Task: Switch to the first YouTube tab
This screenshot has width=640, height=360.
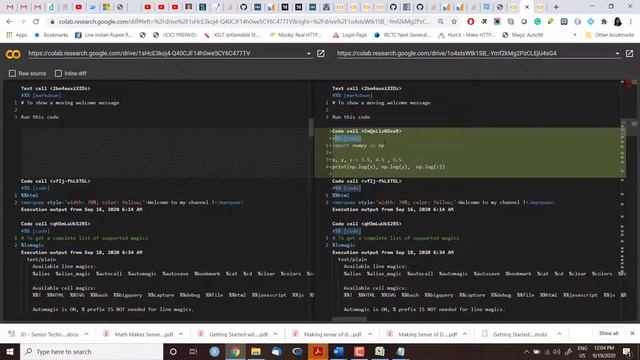Action: 78,7
